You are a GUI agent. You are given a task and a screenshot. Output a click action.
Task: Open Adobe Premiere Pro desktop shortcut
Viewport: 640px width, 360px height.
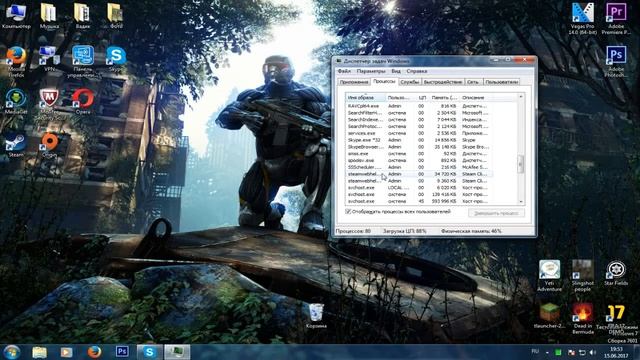pos(616,18)
